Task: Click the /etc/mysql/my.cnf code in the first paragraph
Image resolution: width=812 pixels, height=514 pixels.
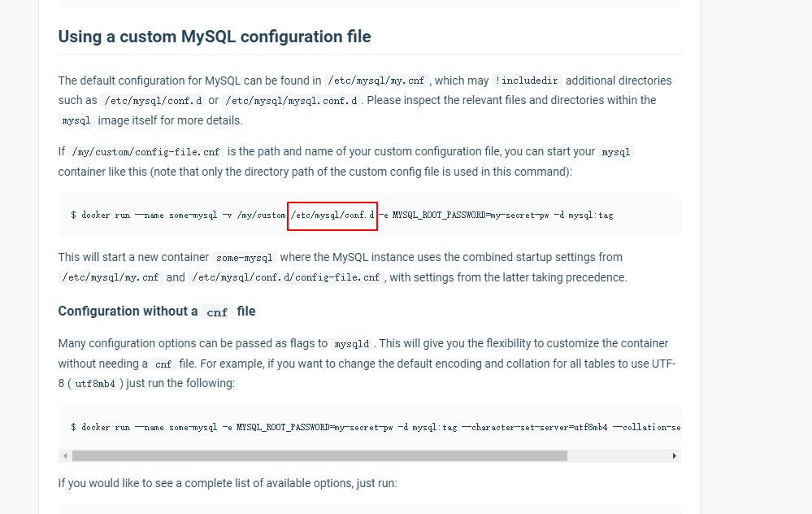Action: pyautogui.click(x=376, y=81)
